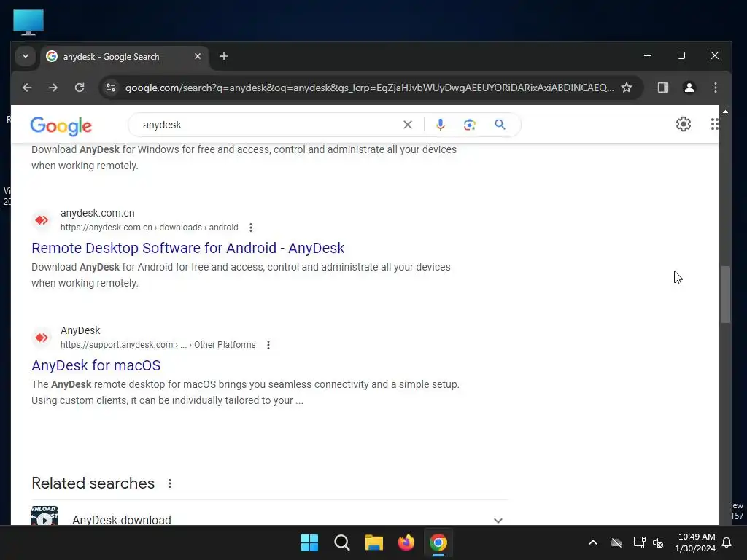Open OneDrive cloud tray icon
This screenshot has width=747, height=560.
(616, 542)
